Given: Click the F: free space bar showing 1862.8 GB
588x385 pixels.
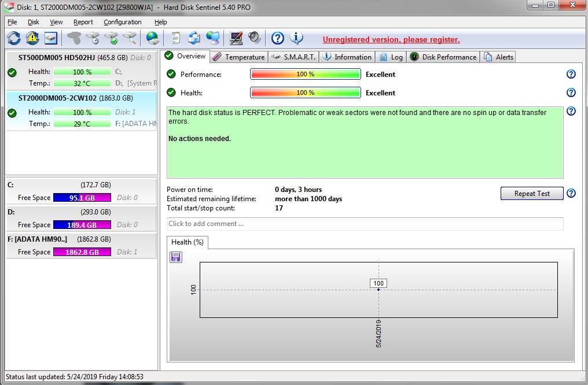Looking at the screenshot, I should click(x=82, y=252).
